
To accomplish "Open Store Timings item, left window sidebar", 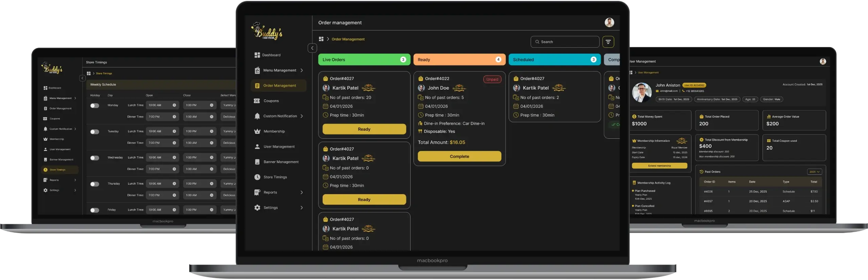I will click(60, 170).
